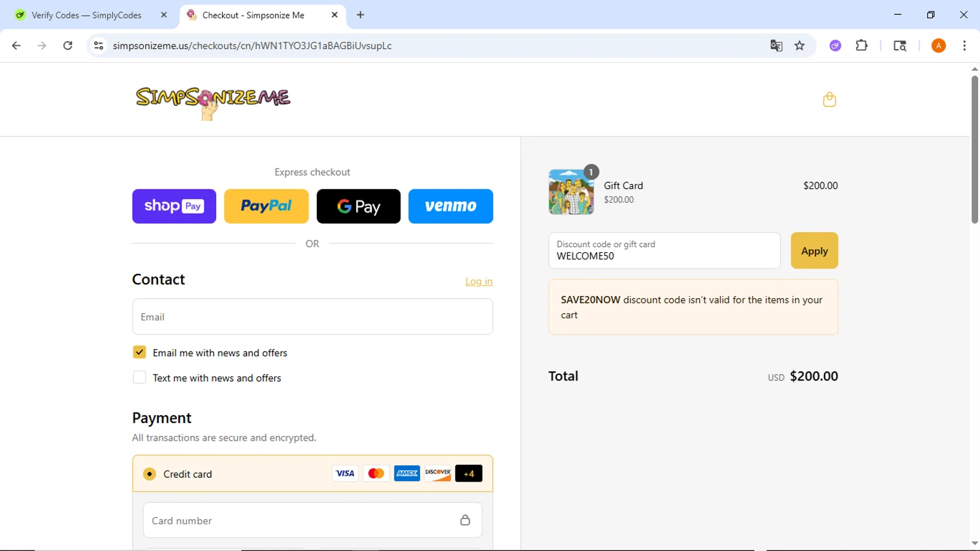Open the Log in link
The width and height of the screenshot is (980, 551).
[479, 281]
